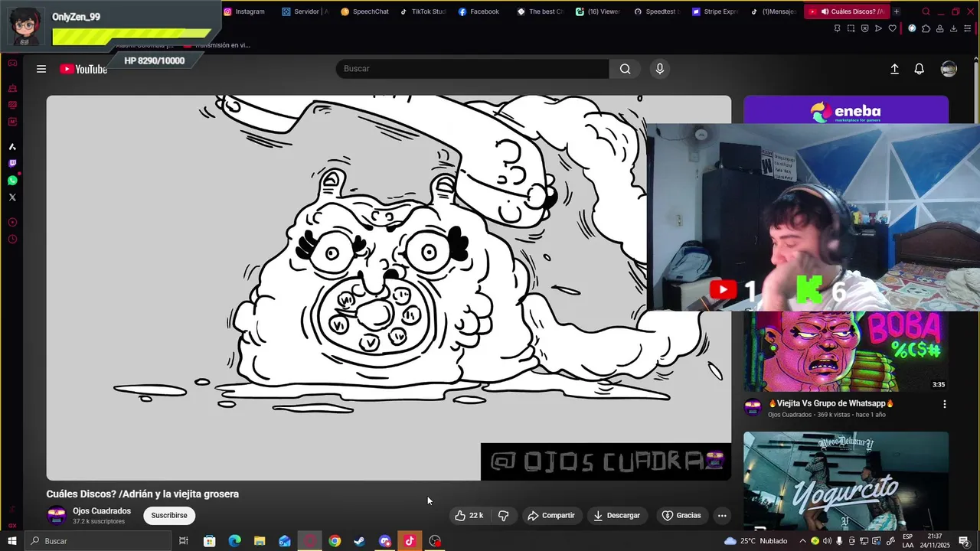Open Viejita Vs Grupo de Whatsapp thumbnail

pos(846,351)
